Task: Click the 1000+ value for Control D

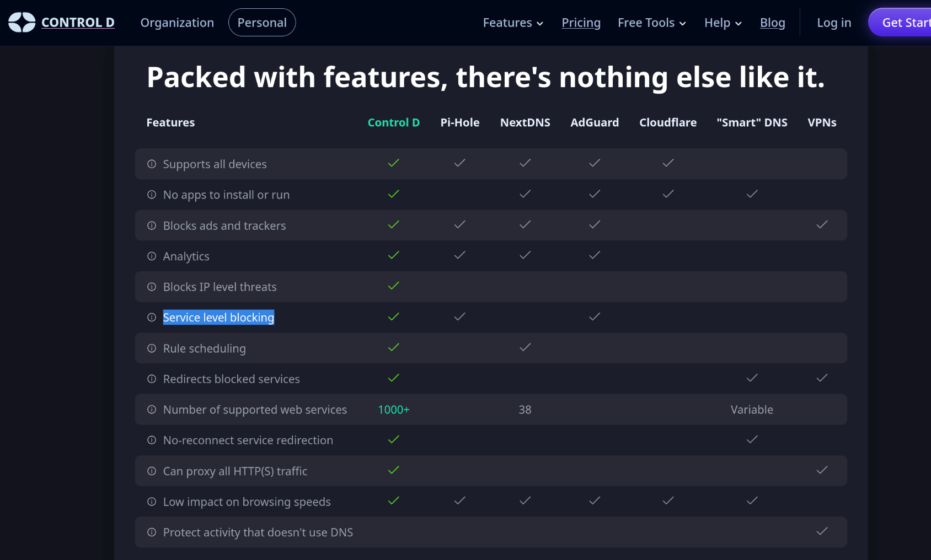Action: coord(394,410)
